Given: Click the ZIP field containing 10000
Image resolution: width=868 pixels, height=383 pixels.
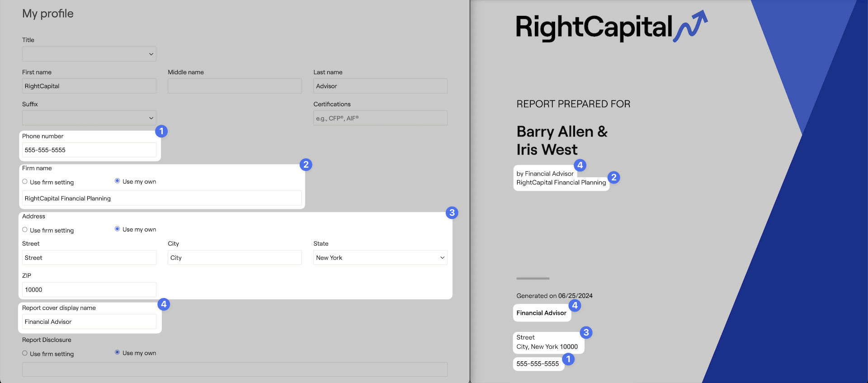Looking at the screenshot, I should click(89, 290).
